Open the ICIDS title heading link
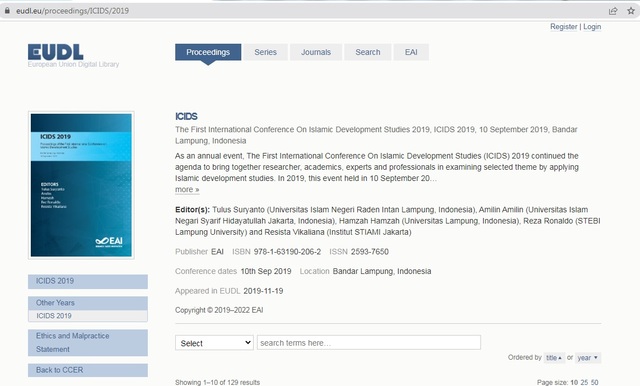The height and width of the screenshot is (386, 640). tap(186, 116)
